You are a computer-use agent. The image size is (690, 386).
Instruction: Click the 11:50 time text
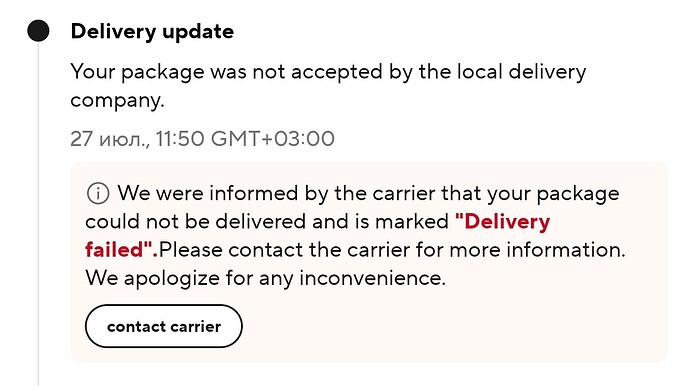pyautogui.click(x=180, y=139)
